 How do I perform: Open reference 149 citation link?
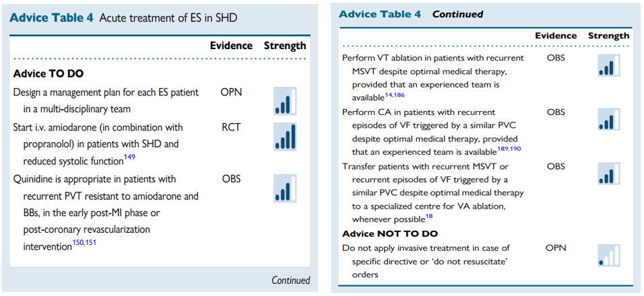(x=129, y=157)
